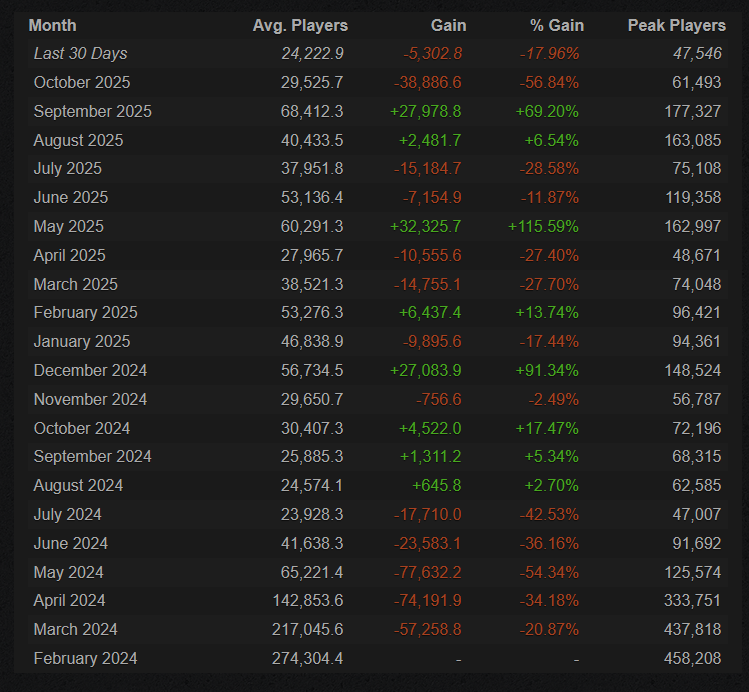Select the August 2025 month cell
The height and width of the screenshot is (692, 749).
(78, 140)
